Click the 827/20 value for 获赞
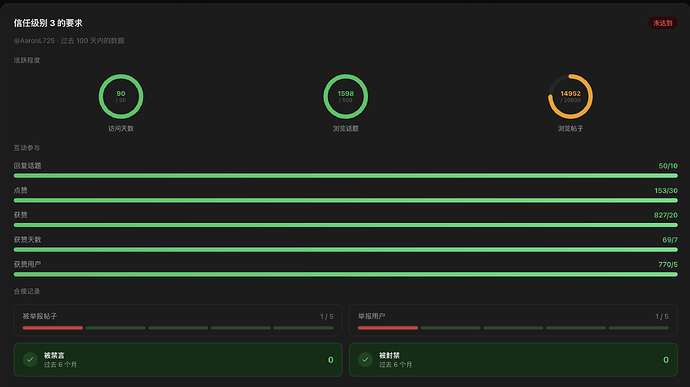The image size is (690, 387). pos(666,215)
